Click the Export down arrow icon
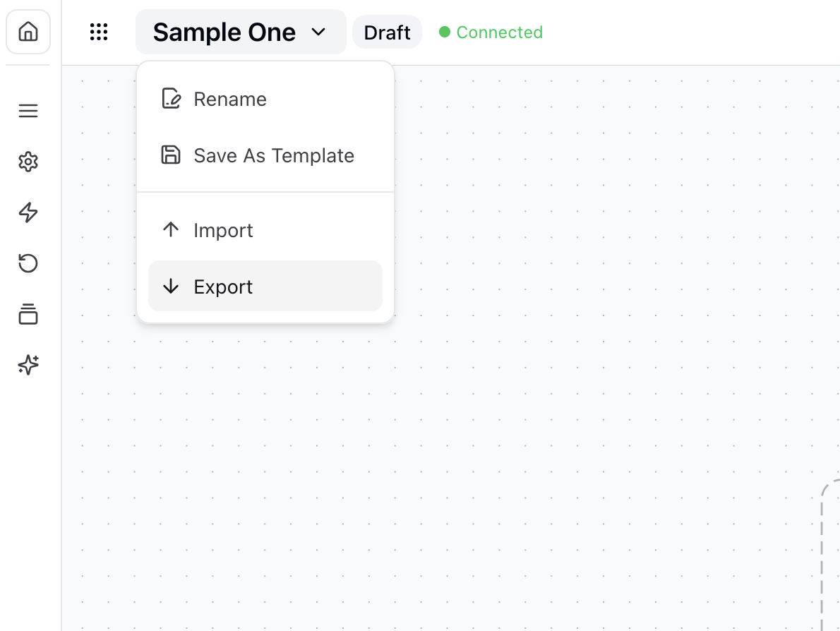Screen dimensions: 840x631 (x=171, y=287)
